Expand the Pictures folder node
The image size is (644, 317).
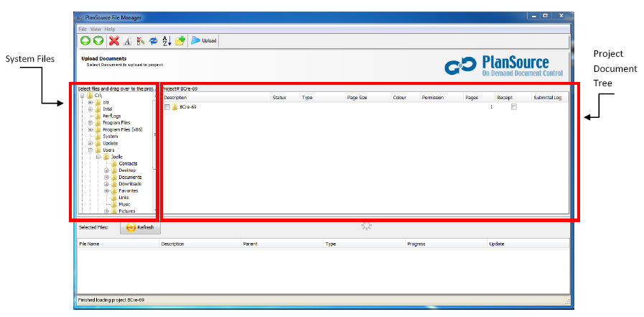tap(106, 211)
